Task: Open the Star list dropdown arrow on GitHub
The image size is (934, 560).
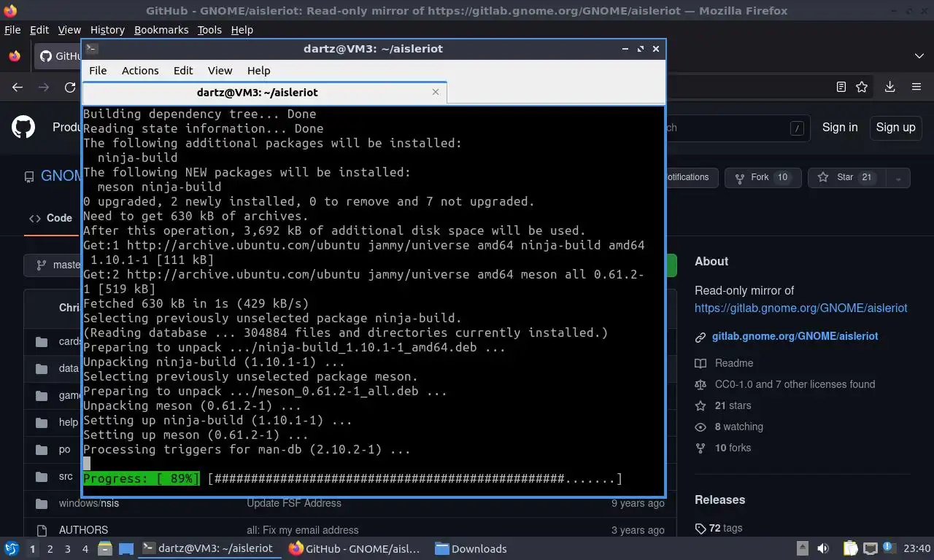Action: (x=898, y=178)
